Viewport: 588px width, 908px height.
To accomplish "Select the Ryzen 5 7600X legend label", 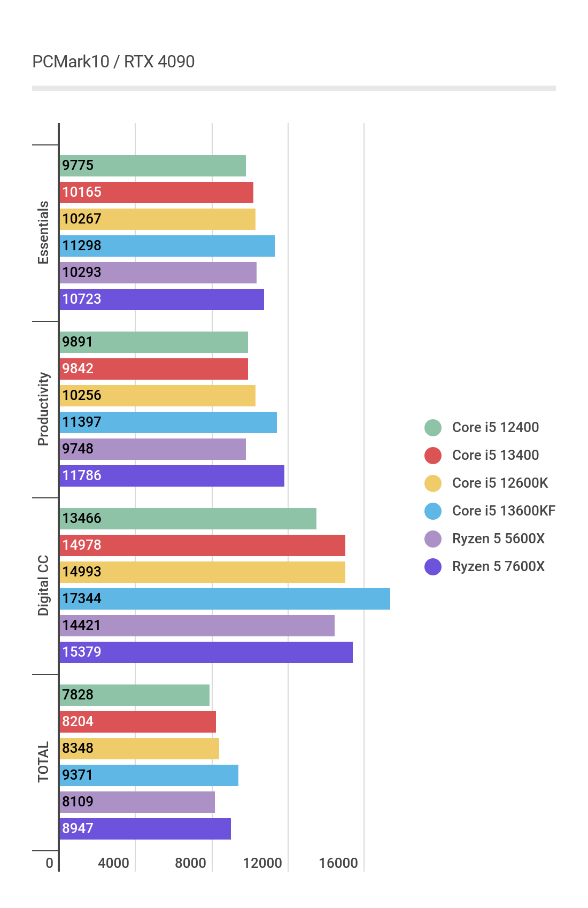I will (x=498, y=567).
